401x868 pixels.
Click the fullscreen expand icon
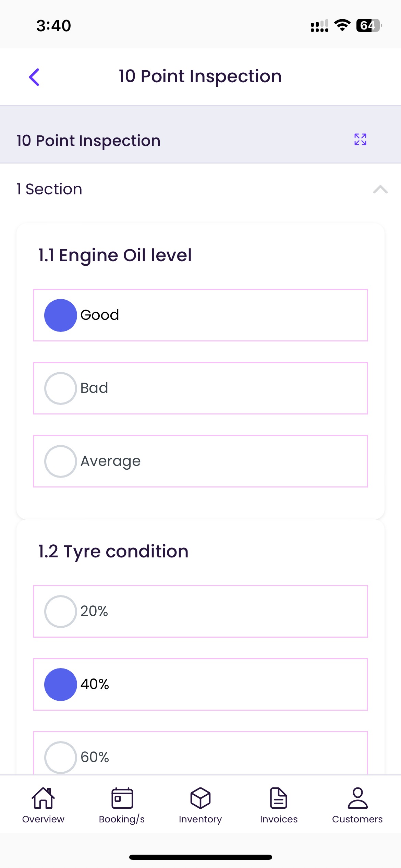[360, 140]
